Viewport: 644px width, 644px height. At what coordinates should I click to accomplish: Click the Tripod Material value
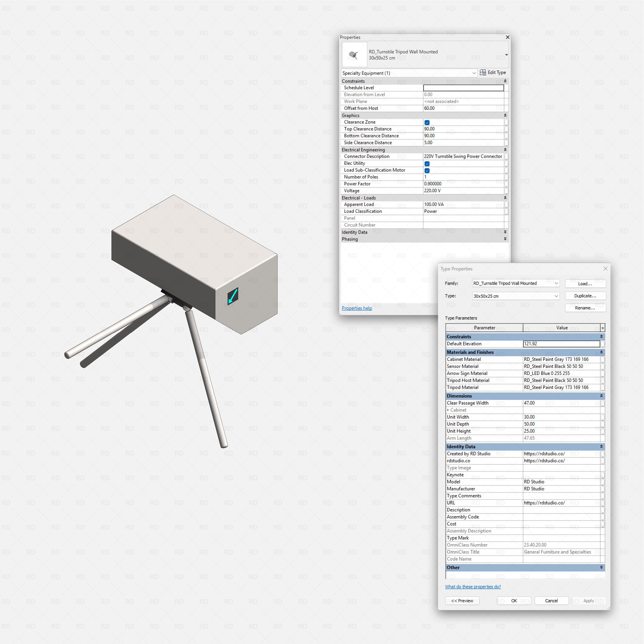coord(561,387)
